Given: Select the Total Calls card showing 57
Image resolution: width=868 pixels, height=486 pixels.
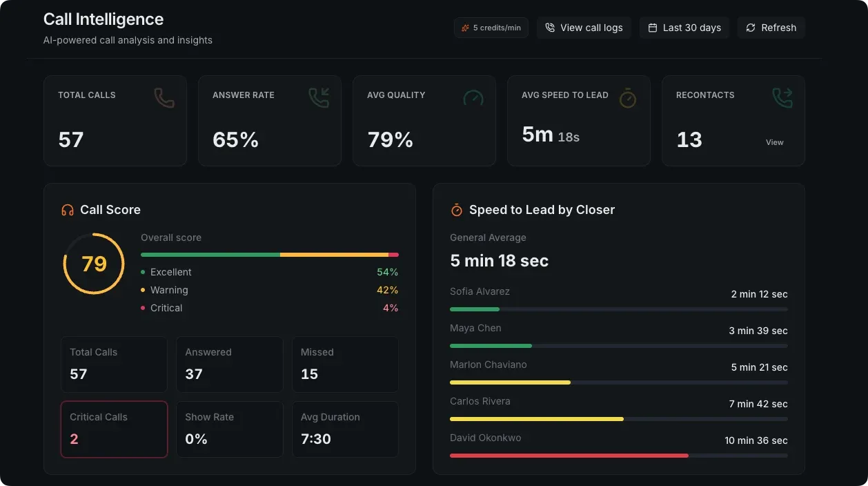Looking at the screenshot, I should [115, 121].
